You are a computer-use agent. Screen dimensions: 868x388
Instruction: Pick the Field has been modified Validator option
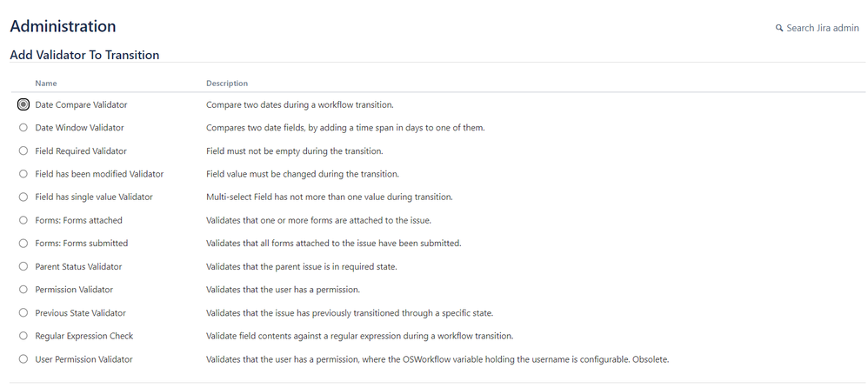[23, 174]
